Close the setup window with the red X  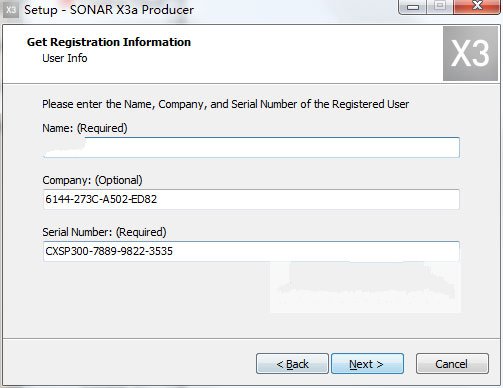[477, 7]
